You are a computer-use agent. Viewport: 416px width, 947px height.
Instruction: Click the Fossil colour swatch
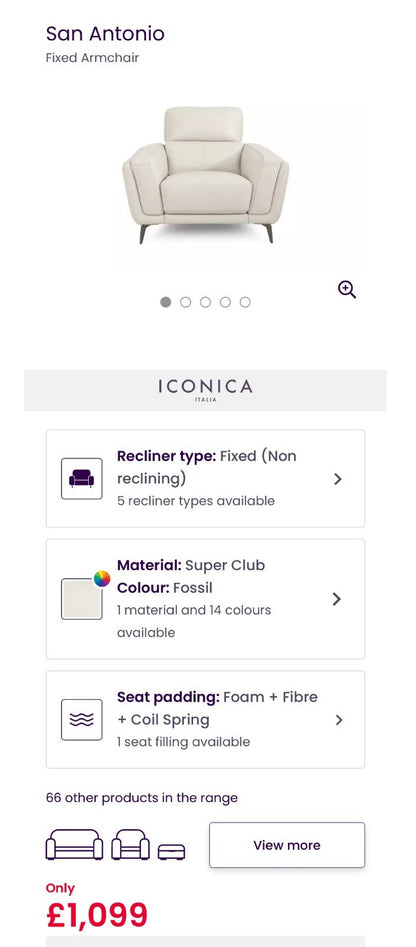pyautogui.click(x=82, y=599)
